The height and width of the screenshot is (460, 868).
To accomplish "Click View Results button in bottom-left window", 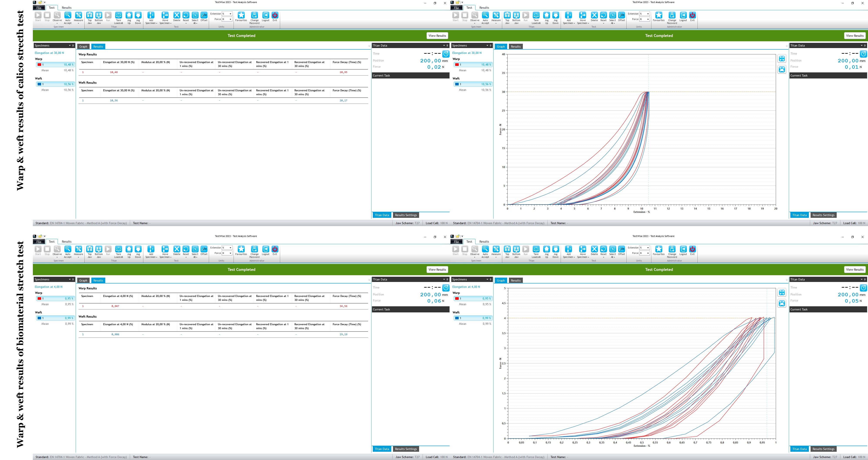I will click(437, 270).
